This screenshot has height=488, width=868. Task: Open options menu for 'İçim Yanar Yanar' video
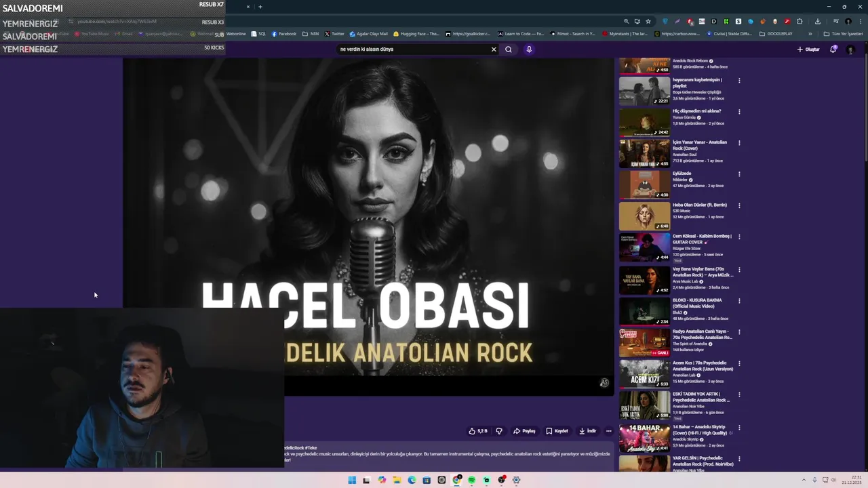click(x=739, y=143)
